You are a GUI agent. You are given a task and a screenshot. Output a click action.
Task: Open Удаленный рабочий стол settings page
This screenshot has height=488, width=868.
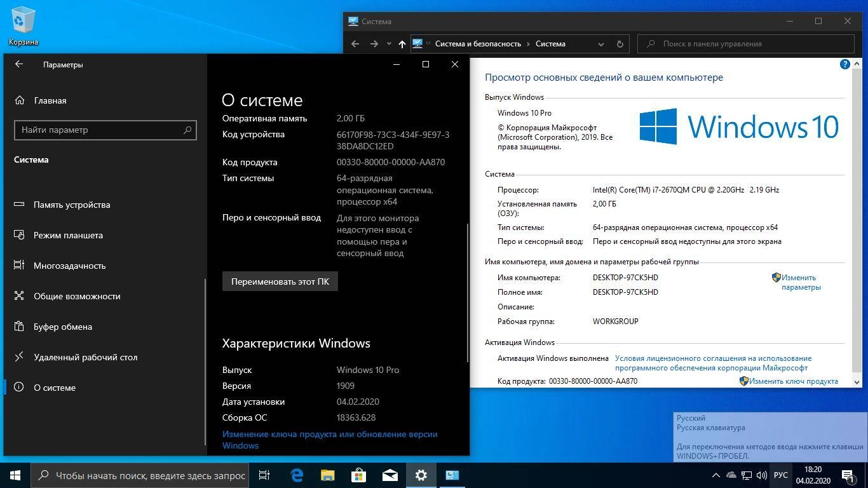[x=76, y=357]
